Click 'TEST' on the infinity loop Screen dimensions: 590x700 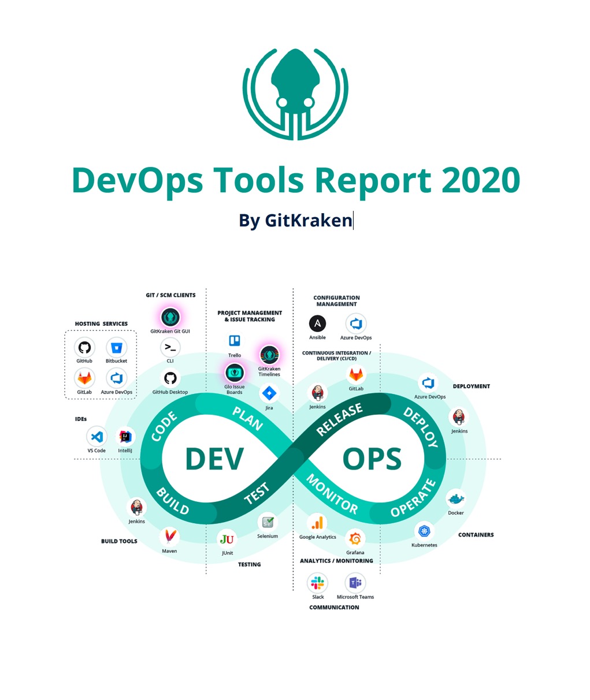(257, 494)
